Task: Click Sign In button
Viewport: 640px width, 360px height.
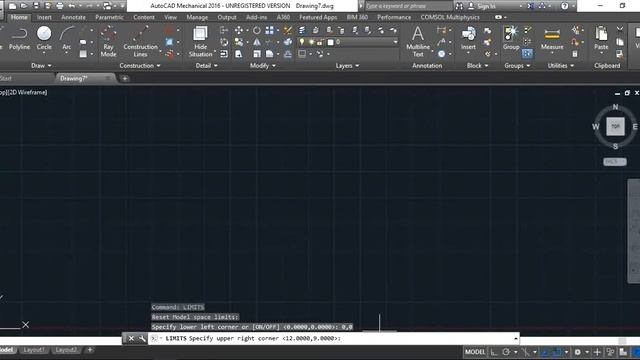Action: [482, 6]
